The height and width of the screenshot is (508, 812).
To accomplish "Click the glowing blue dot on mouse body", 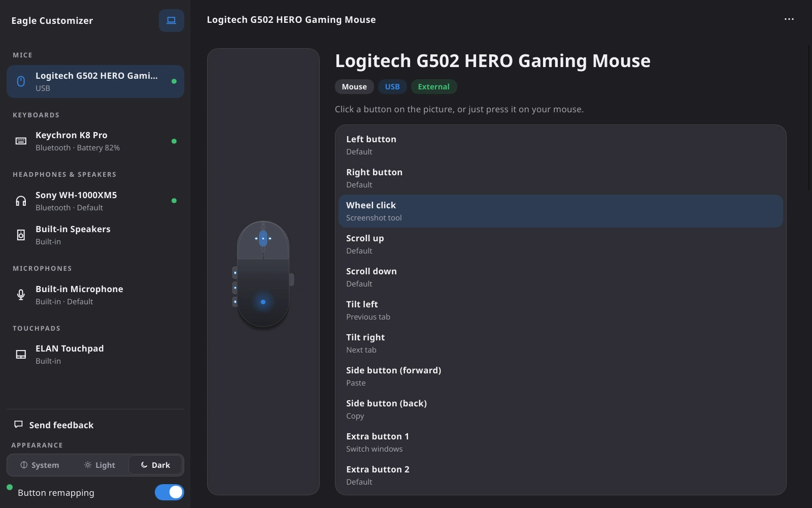I will click(x=263, y=302).
